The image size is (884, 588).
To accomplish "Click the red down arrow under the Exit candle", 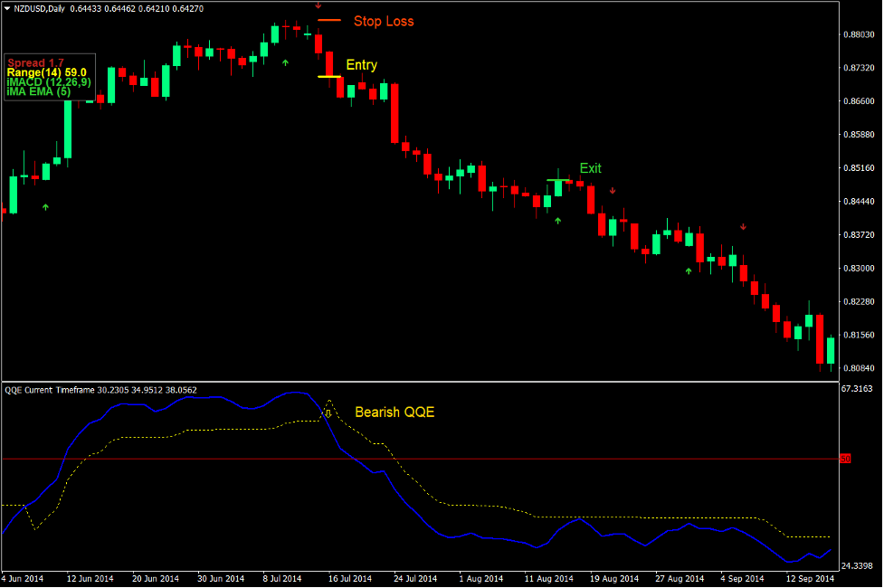I will click(x=613, y=191).
